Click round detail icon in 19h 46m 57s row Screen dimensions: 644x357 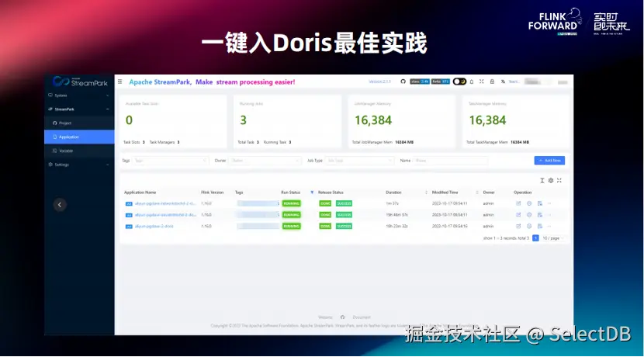click(529, 215)
